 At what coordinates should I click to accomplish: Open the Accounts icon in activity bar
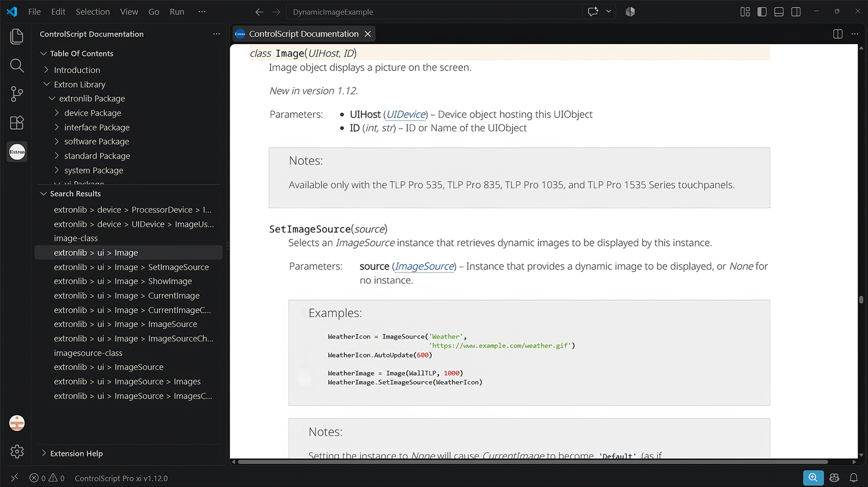pos(17,423)
